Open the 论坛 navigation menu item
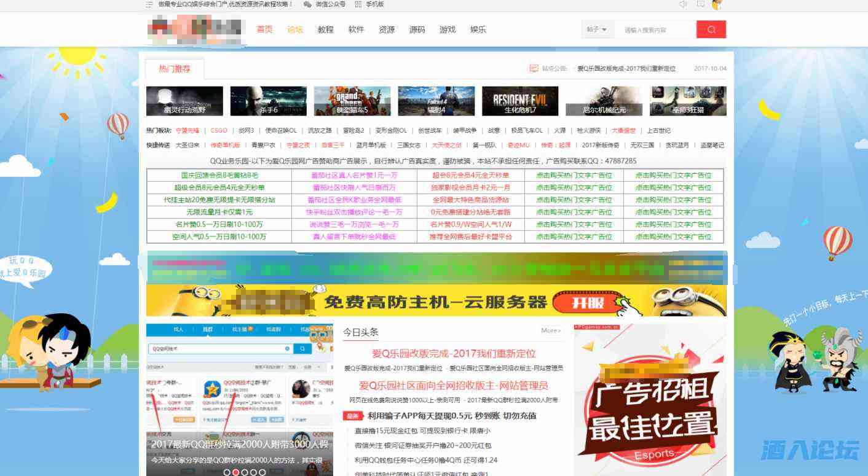868x476 pixels. pyautogui.click(x=295, y=29)
